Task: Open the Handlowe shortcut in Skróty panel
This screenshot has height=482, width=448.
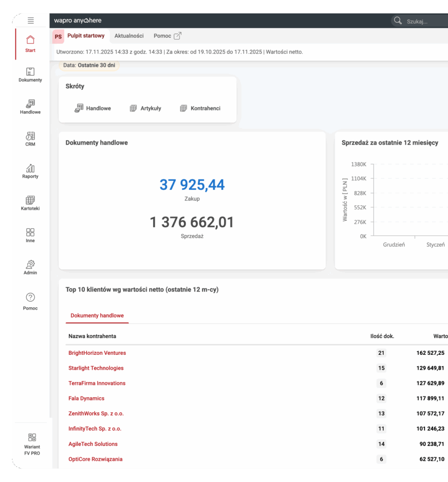Action: (x=93, y=108)
